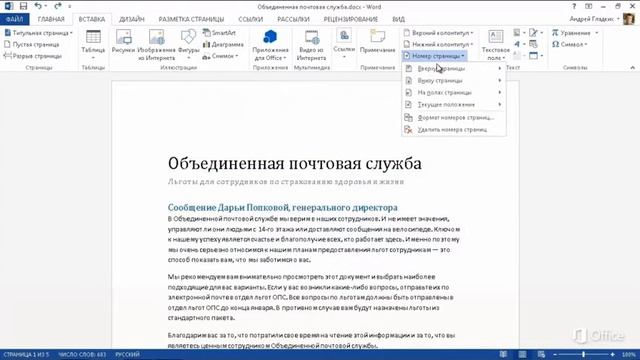Open ribbon display options

tap(589, 6)
